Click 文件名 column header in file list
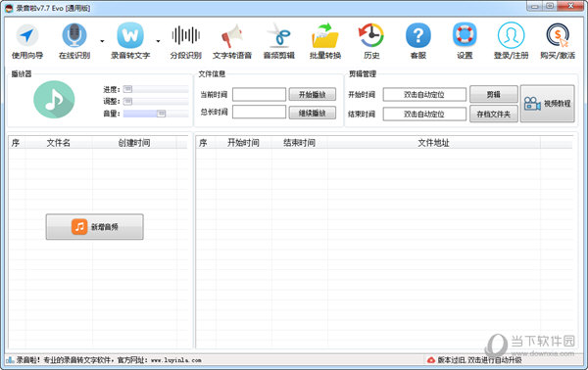Image resolution: width=588 pixels, height=370 pixels. (59, 143)
